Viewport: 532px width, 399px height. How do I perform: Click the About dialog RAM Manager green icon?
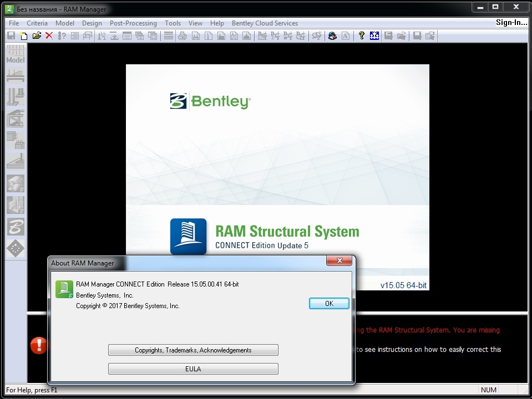click(x=64, y=289)
